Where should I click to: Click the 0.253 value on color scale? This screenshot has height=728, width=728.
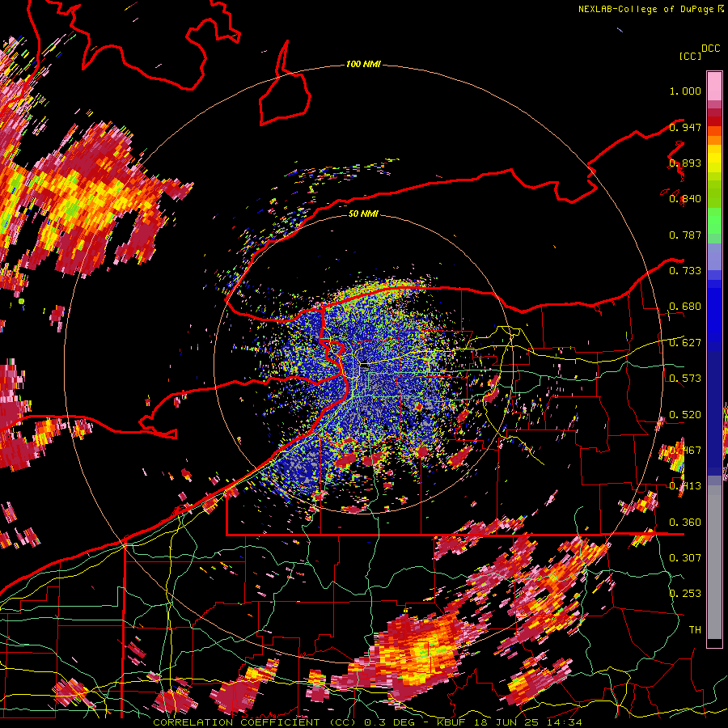click(685, 594)
